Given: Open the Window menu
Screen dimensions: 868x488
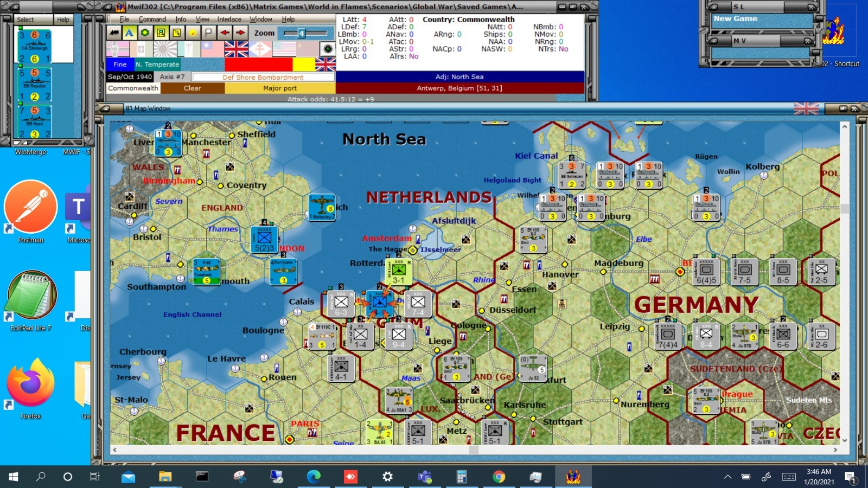Looking at the screenshot, I should click(261, 19).
